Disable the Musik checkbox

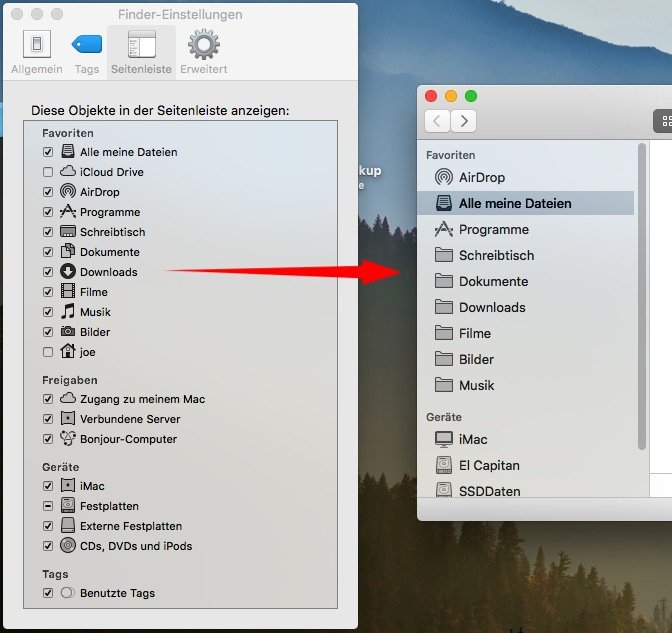tap(48, 312)
